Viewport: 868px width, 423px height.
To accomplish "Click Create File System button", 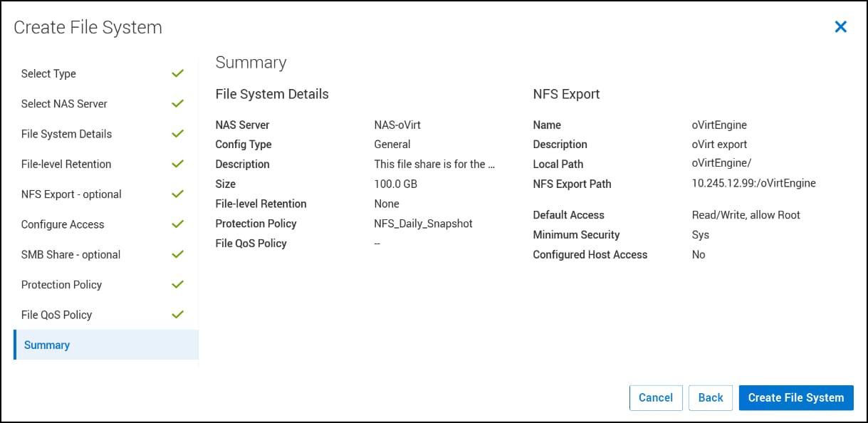I will (x=796, y=397).
